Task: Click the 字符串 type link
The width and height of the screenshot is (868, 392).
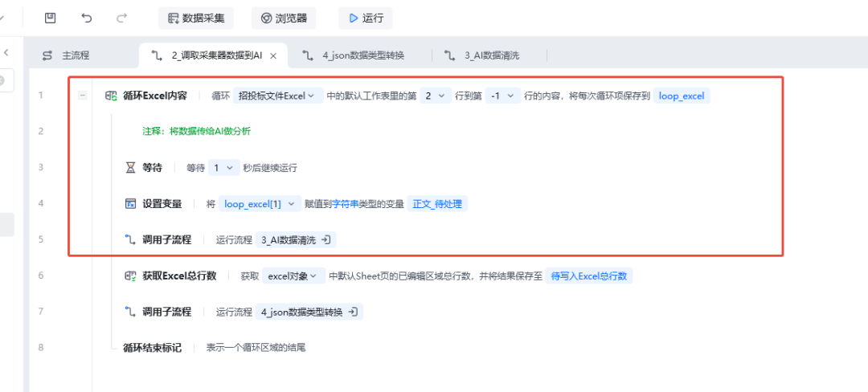Action: tap(346, 203)
